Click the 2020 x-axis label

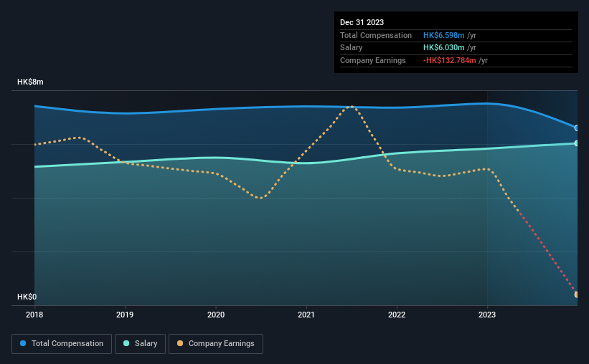coord(216,315)
